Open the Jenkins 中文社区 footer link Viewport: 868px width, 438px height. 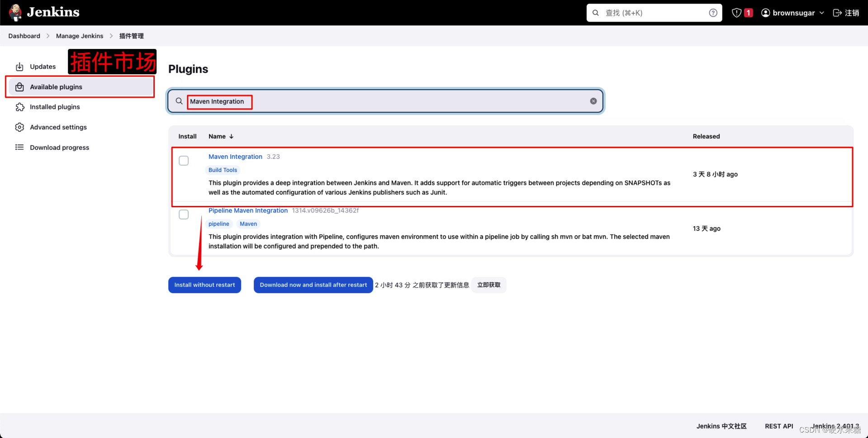pyautogui.click(x=721, y=426)
